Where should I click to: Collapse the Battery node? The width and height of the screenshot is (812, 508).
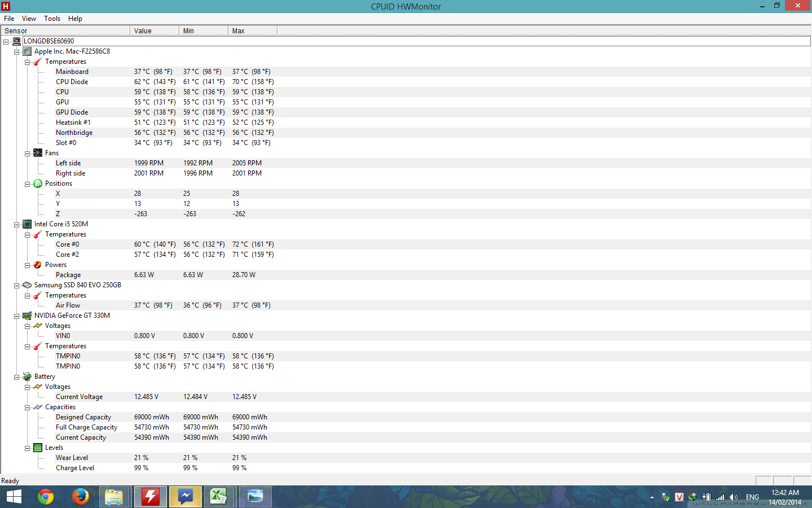pos(16,377)
